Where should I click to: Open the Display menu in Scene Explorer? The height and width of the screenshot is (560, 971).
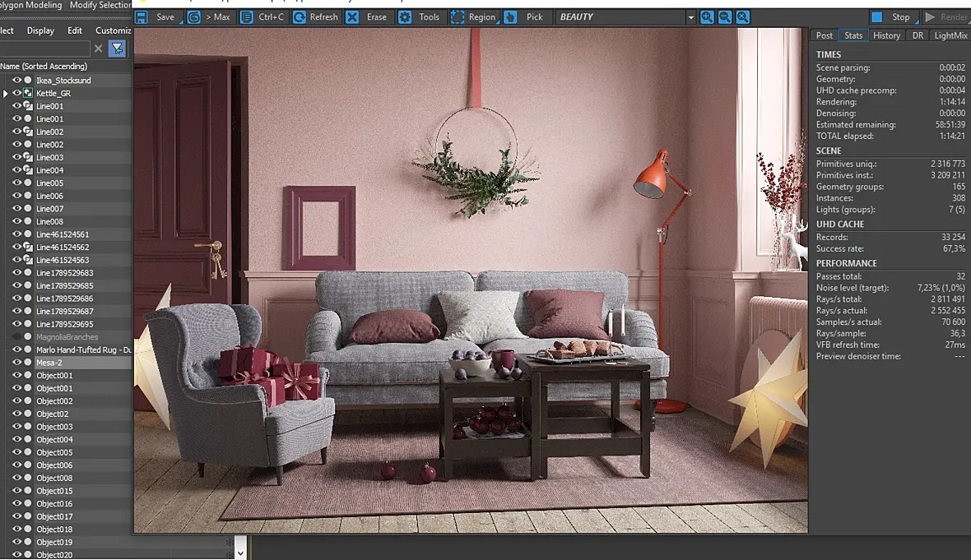(40, 30)
